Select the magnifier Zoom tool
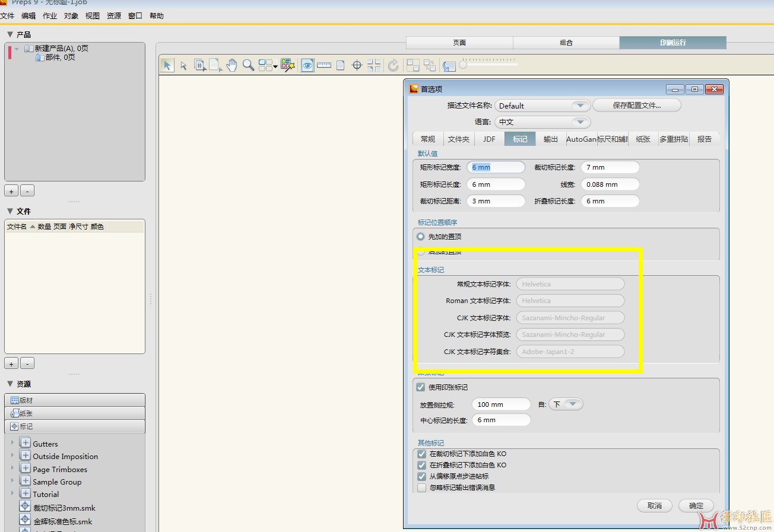Viewport: 774px width, 532px height. pyautogui.click(x=248, y=65)
